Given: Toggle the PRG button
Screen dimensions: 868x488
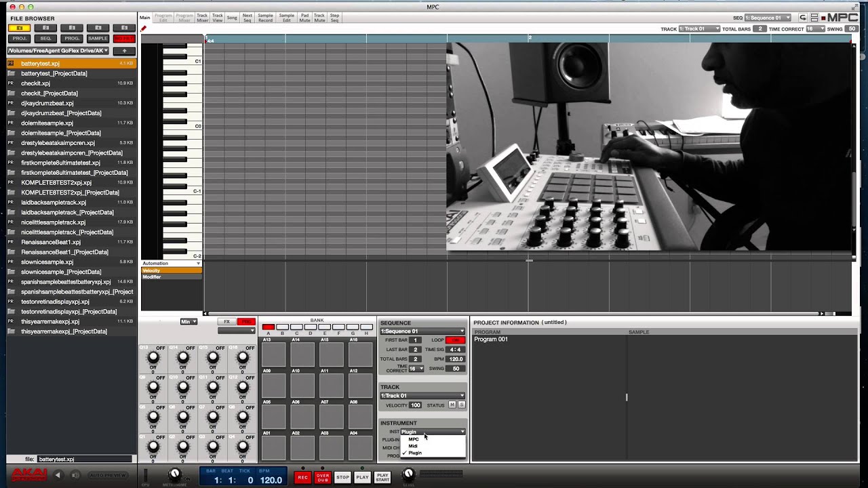Looking at the screenshot, I should (245, 322).
